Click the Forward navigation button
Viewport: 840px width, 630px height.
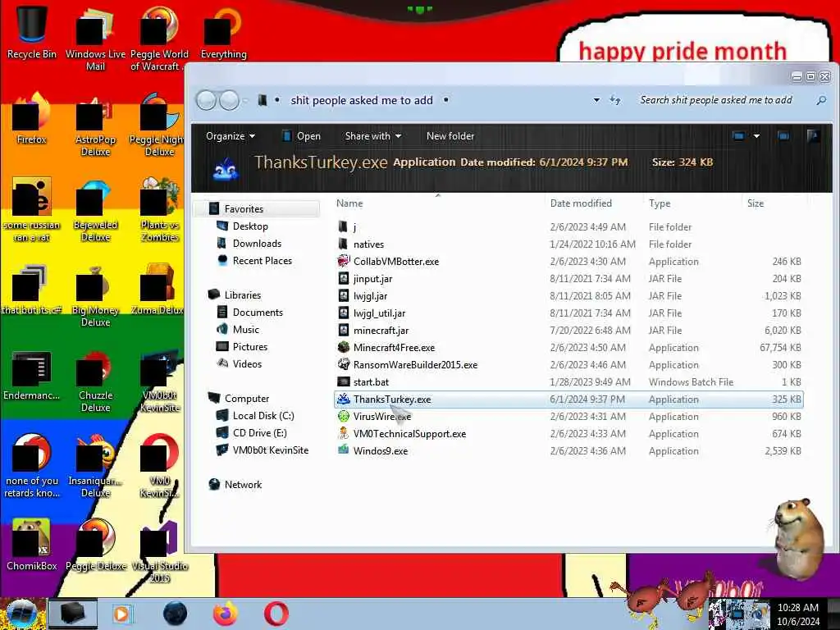pyautogui.click(x=230, y=100)
